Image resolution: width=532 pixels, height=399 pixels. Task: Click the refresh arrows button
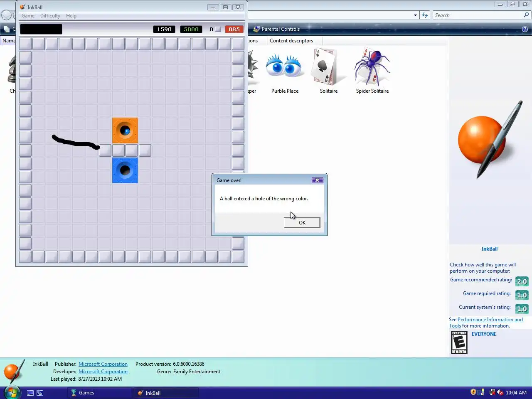424,15
